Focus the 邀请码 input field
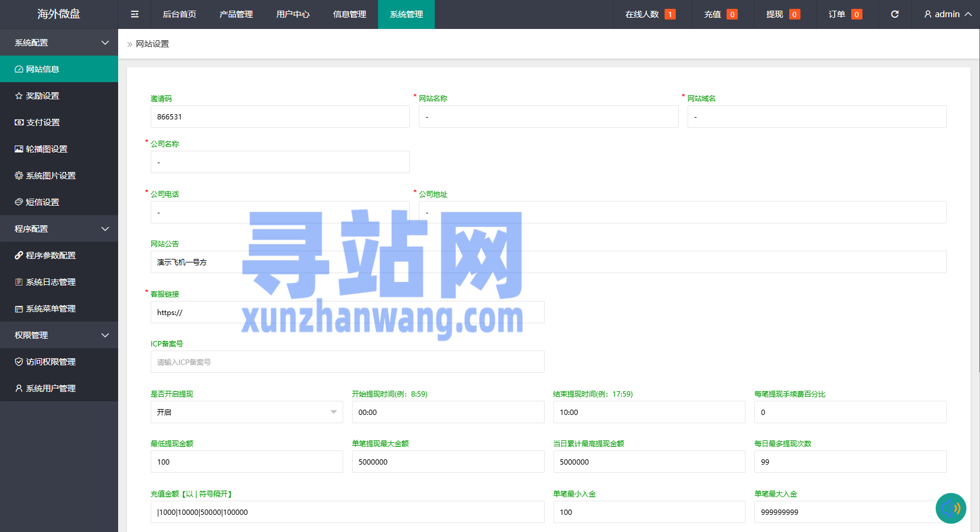Image resolution: width=980 pixels, height=532 pixels. [x=280, y=116]
